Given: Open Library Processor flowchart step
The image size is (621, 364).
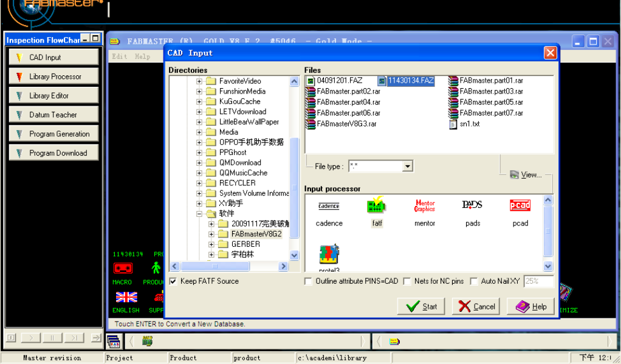Looking at the screenshot, I should click(x=54, y=77).
